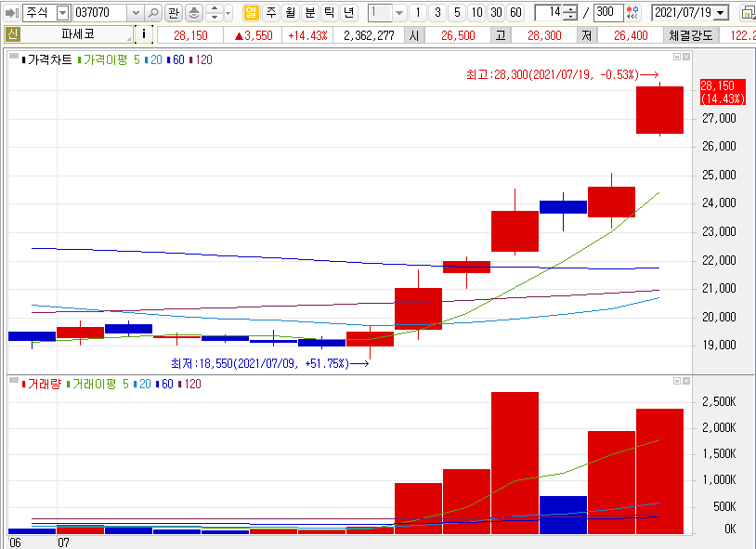
Task: Switch to 년 yearly chart period
Action: click(x=349, y=13)
